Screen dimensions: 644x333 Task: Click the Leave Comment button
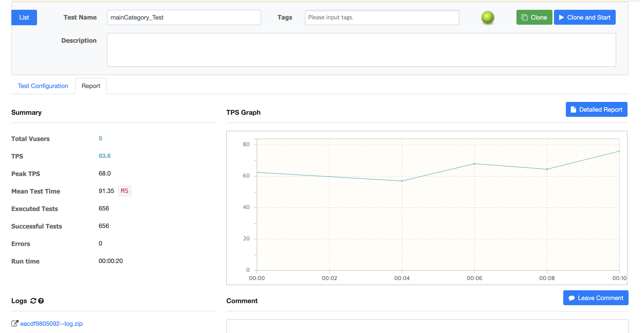pyautogui.click(x=596, y=298)
